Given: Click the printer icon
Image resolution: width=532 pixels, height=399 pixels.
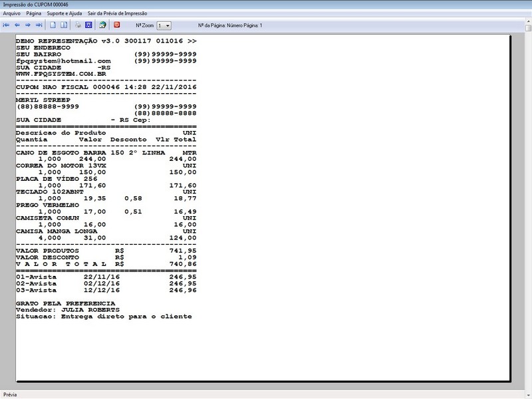Looking at the screenshot, I should (78, 25).
